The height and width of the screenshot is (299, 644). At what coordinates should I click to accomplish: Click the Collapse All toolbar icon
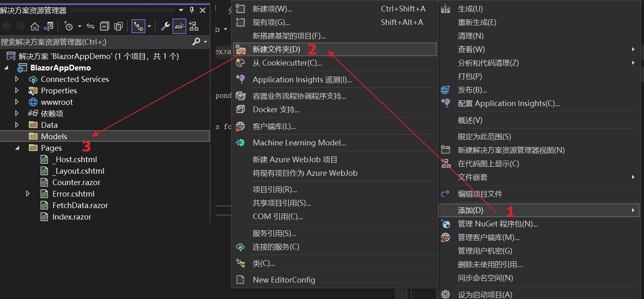tap(104, 27)
